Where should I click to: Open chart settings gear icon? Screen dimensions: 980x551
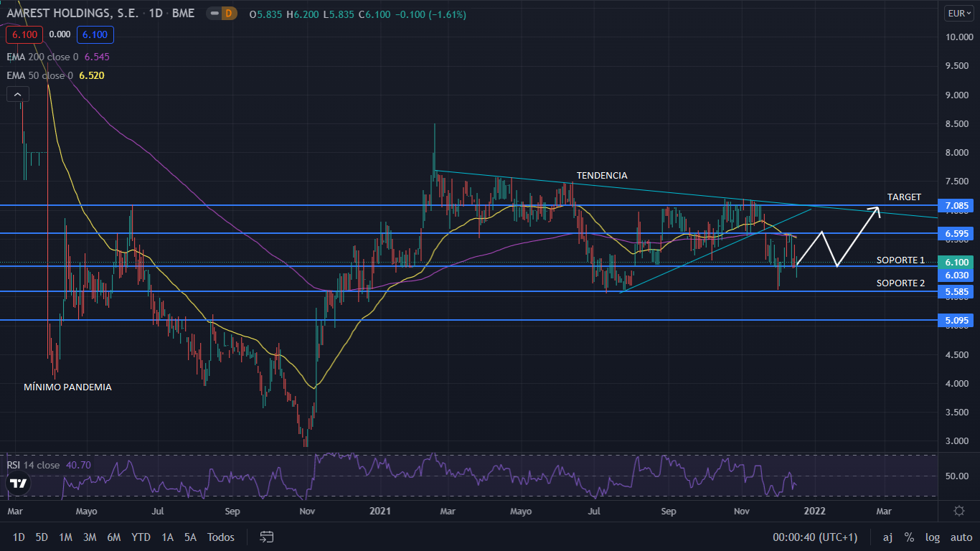(958, 511)
